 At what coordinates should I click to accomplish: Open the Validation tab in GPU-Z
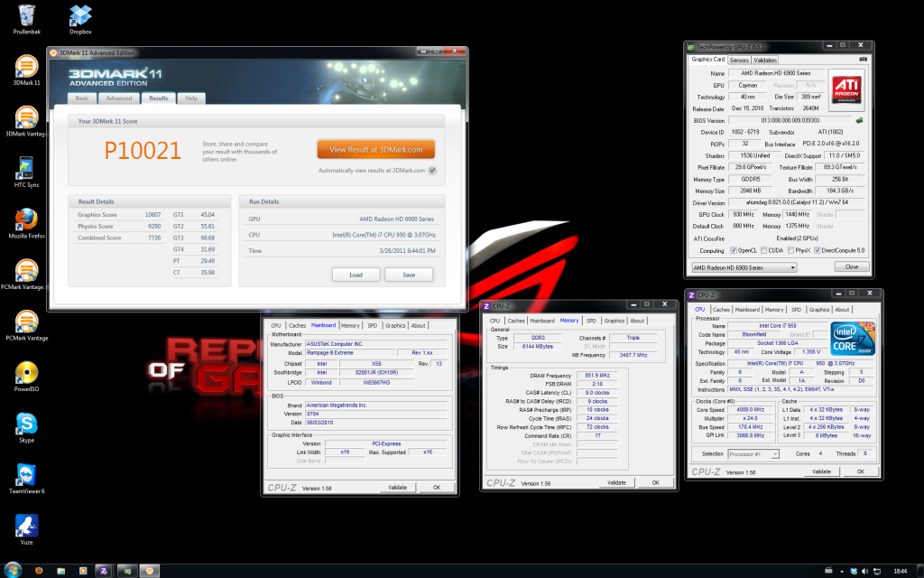point(765,61)
